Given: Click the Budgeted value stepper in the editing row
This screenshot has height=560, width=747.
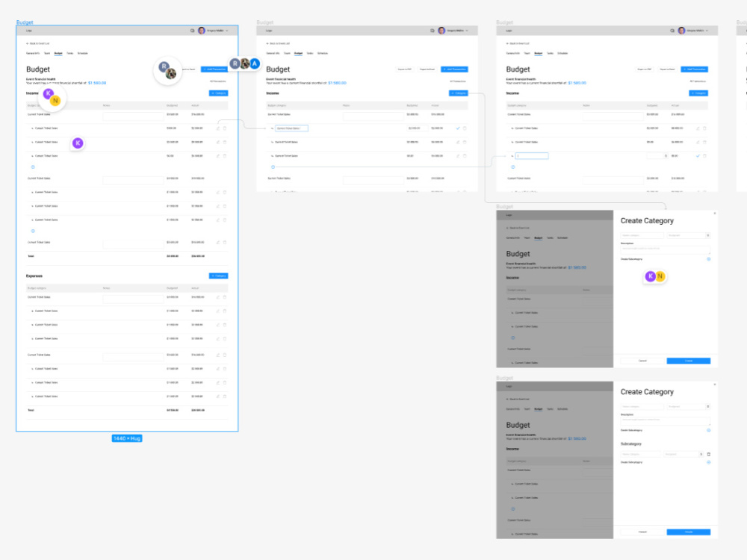Looking at the screenshot, I should [666, 156].
